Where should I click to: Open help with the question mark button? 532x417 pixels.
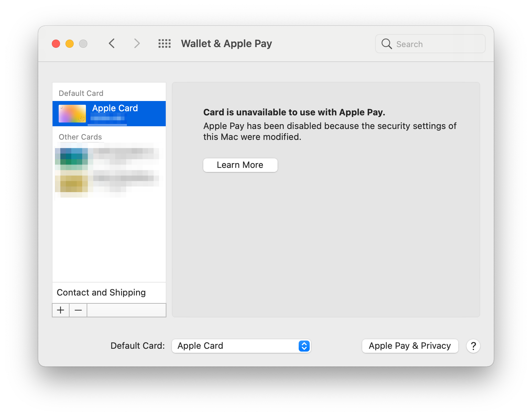(473, 346)
